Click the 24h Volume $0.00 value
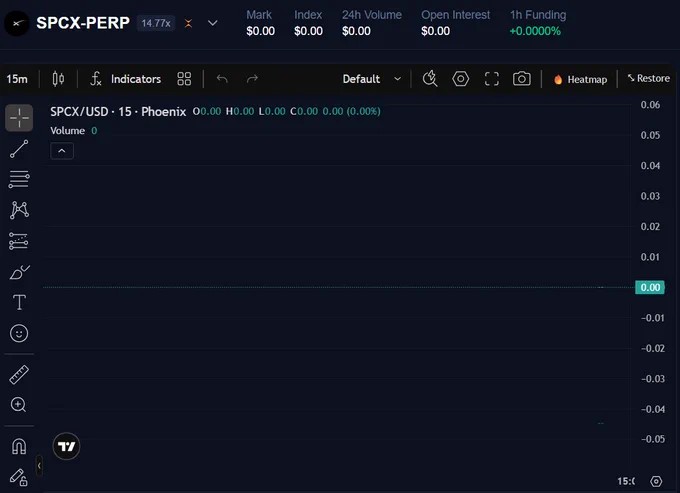The image size is (680, 493). coord(356,31)
